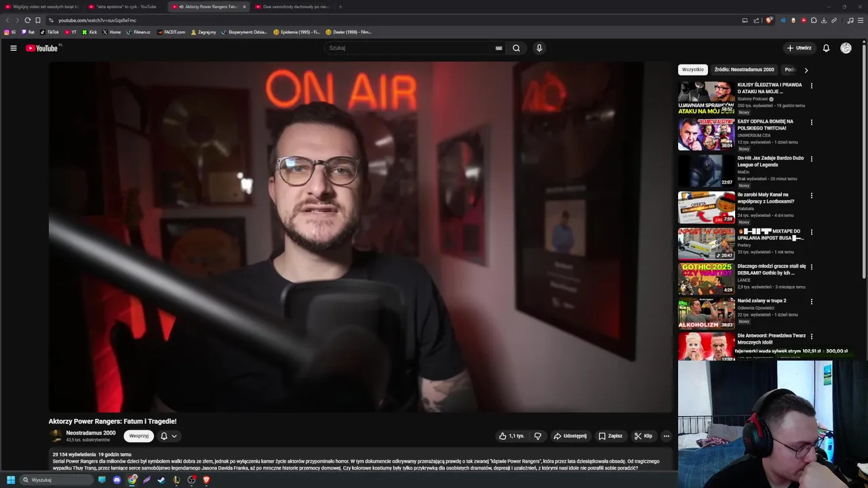This screenshot has height=488, width=868.
Task: Open the account avatar menu
Action: click(x=846, y=48)
